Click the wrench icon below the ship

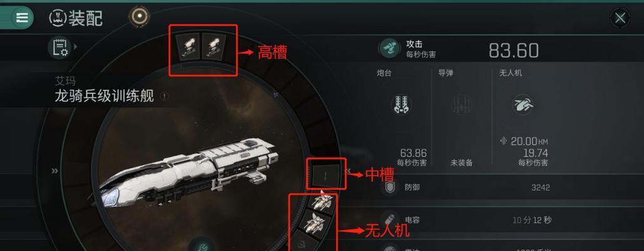pyautogui.click(x=202, y=245)
